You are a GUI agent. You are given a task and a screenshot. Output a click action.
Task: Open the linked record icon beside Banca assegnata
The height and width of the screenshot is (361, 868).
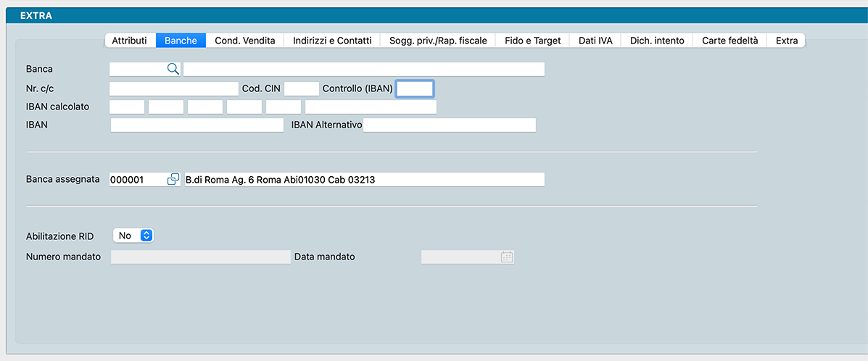coord(173,179)
